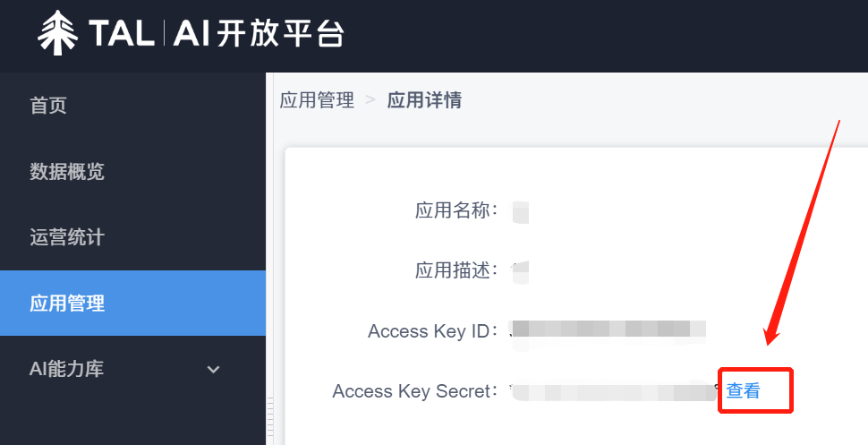Click the breadcrumb separator arrow
The height and width of the screenshot is (445, 868).
(x=370, y=100)
